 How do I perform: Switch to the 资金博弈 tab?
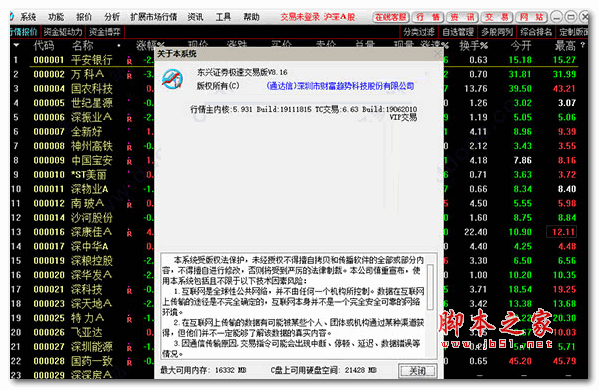[104, 32]
